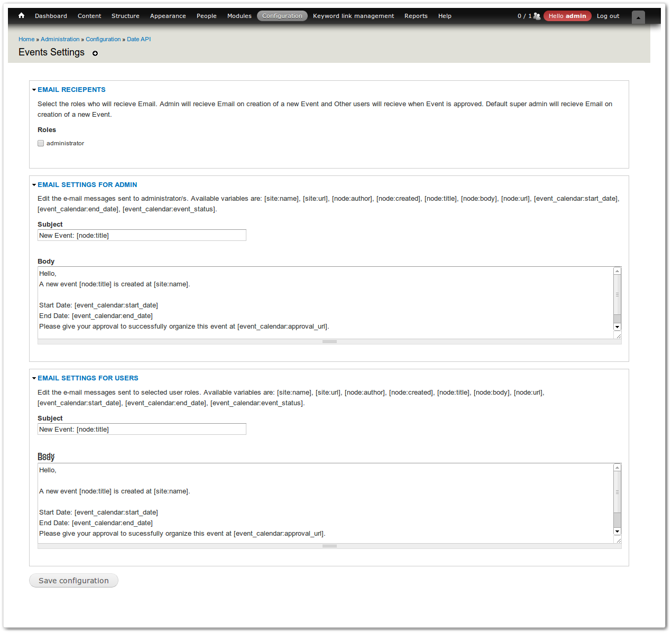
Task: Open Keyword link management menu
Action: click(x=353, y=16)
